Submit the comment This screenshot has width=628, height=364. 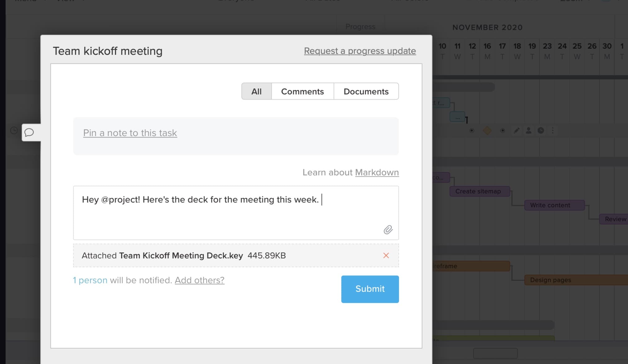click(x=370, y=289)
